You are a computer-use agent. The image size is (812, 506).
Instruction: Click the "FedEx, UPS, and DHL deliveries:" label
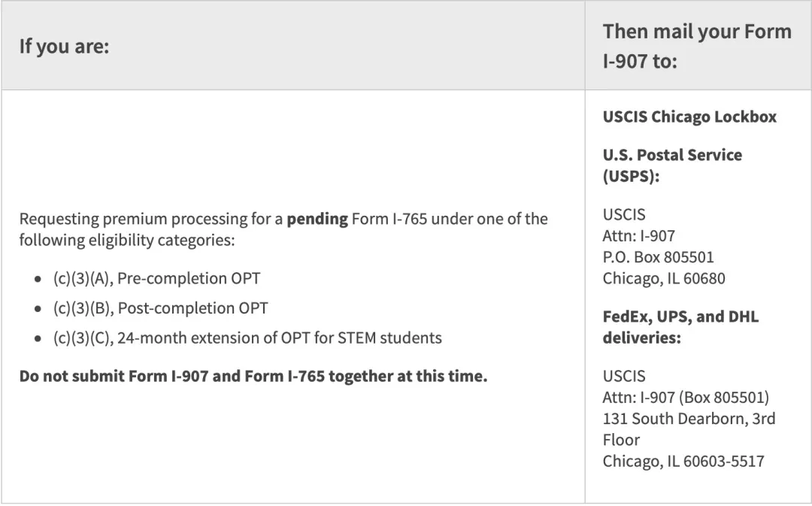680,327
